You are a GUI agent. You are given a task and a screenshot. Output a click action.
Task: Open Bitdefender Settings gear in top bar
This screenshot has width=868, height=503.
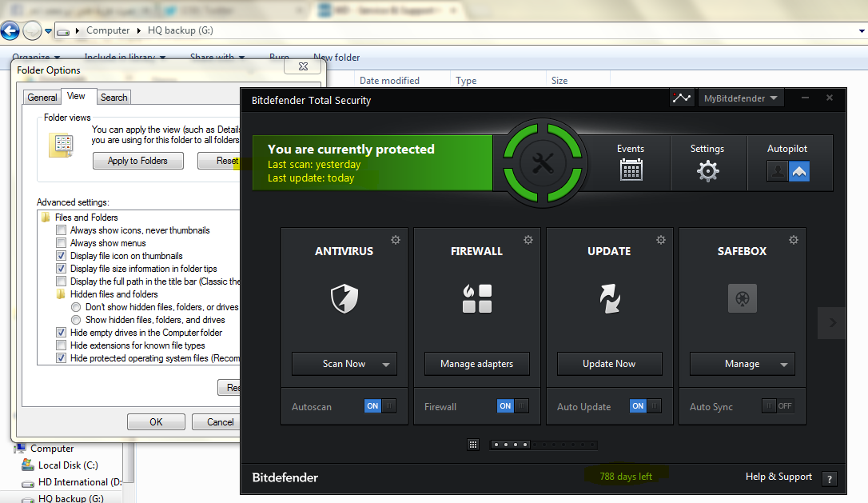point(707,170)
